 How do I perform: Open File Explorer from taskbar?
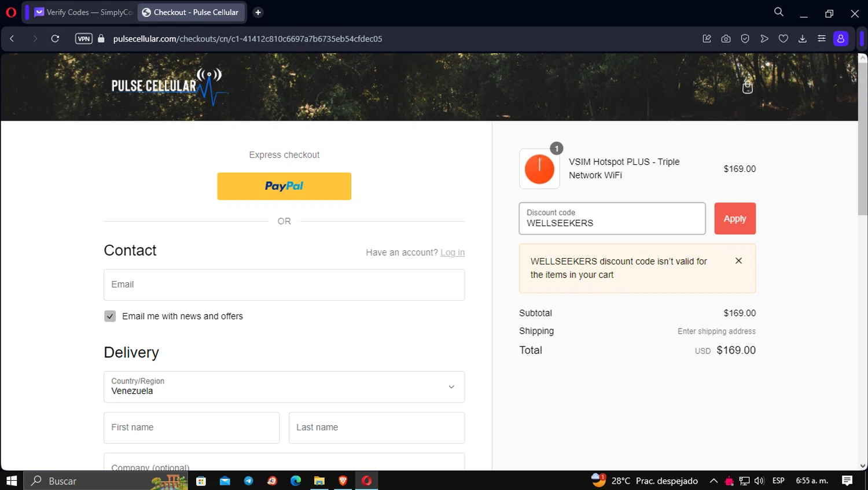(x=319, y=481)
